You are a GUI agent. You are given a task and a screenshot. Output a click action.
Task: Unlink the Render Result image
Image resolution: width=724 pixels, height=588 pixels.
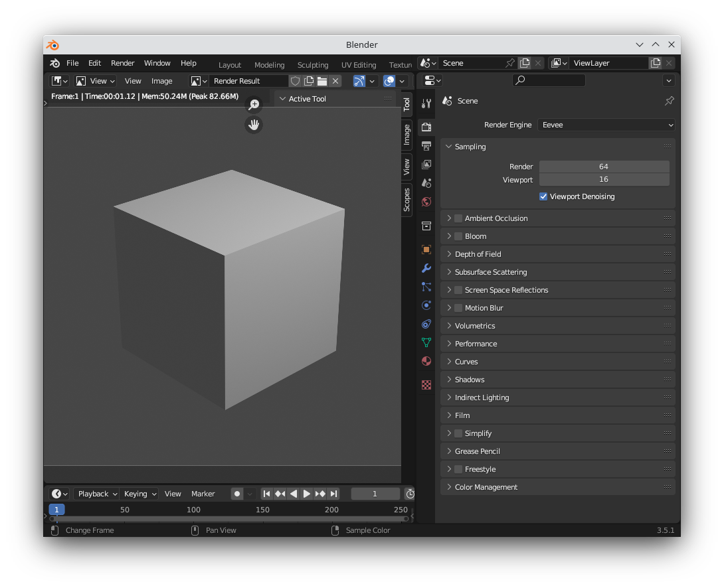[x=335, y=80]
